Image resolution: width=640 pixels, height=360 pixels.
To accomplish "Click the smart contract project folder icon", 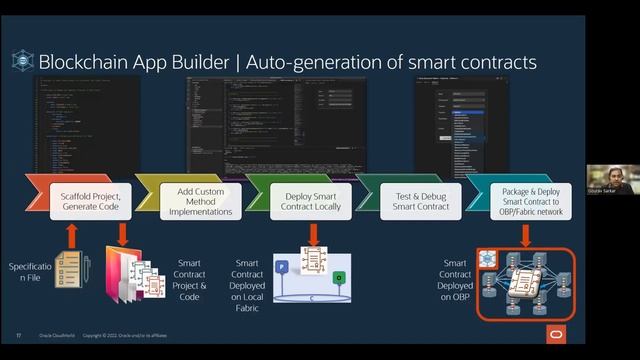I will (x=135, y=275).
